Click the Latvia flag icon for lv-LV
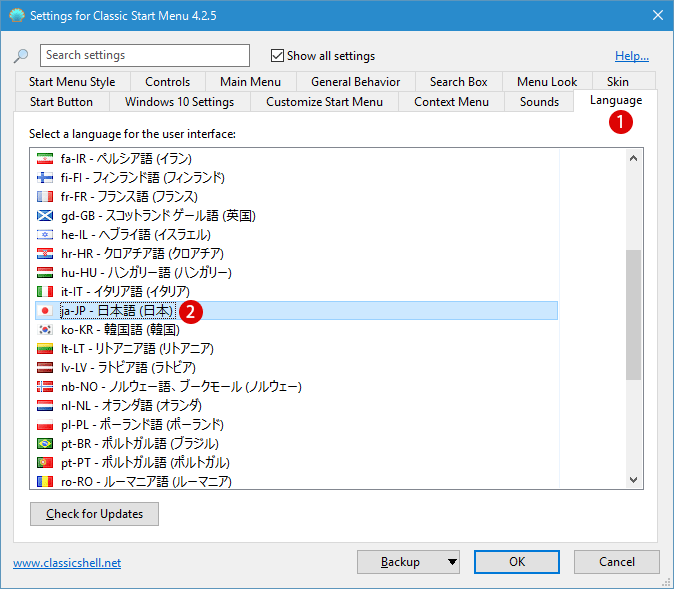This screenshot has width=674, height=589. (45, 368)
